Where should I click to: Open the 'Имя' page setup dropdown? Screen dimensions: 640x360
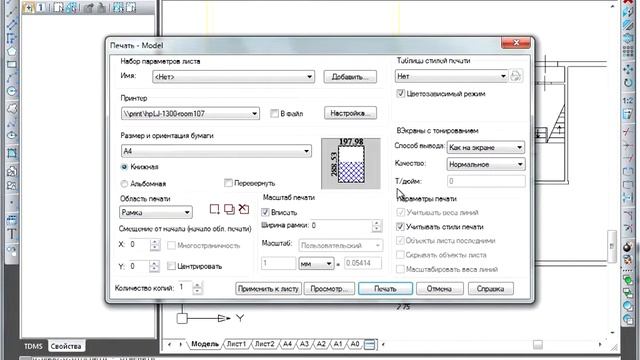pyautogui.click(x=233, y=77)
